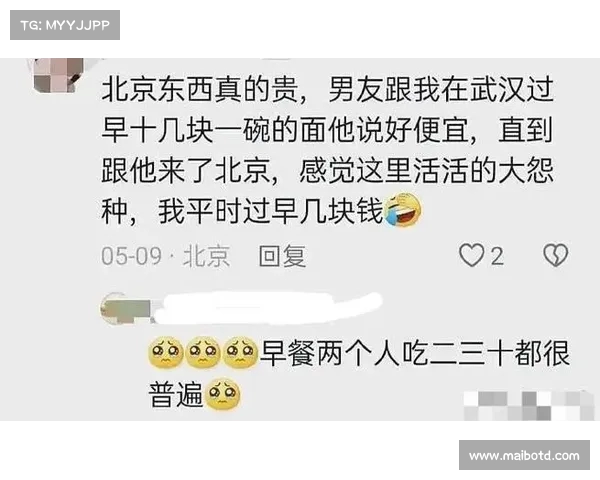Tap the broken heart dislike icon
This screenshot has height=480, width=600.
[556, 255]
